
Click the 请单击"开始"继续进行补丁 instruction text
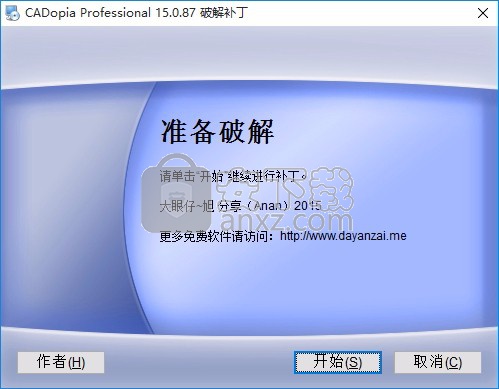tap(233, 176)
